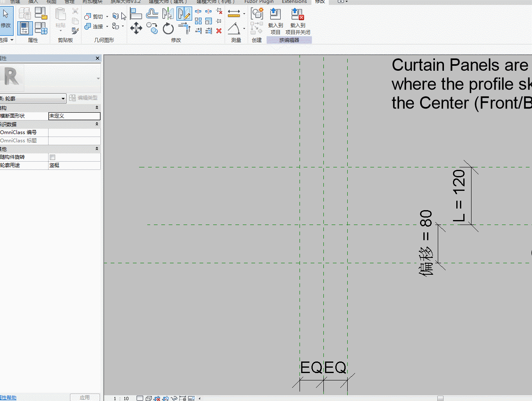Select the Aligned Dimension measure tool
Image resolution: width=532 pixels, height=401 pixels.
234,14
